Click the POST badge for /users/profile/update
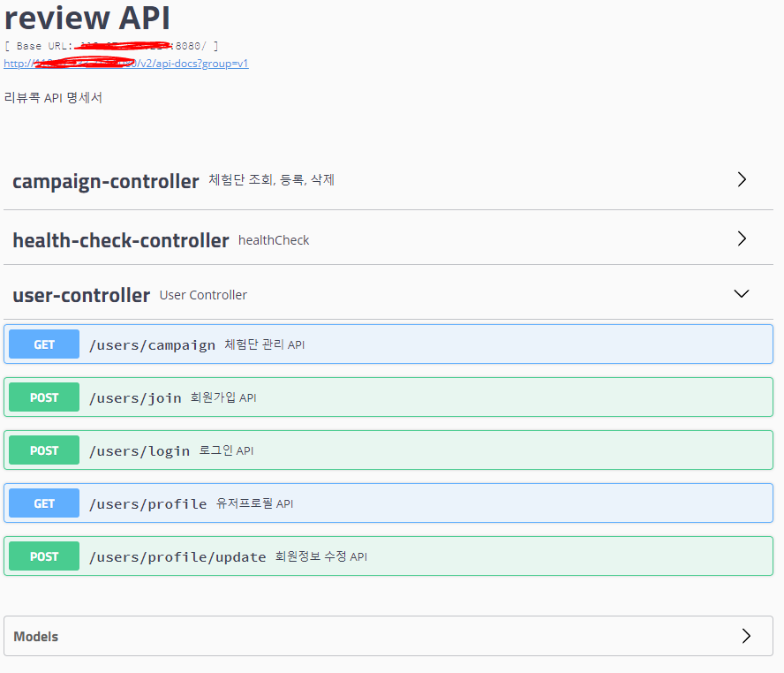Image resolution: width=784 pixels, height=673 pixels. pyautogui.click(x=44, y=556)
